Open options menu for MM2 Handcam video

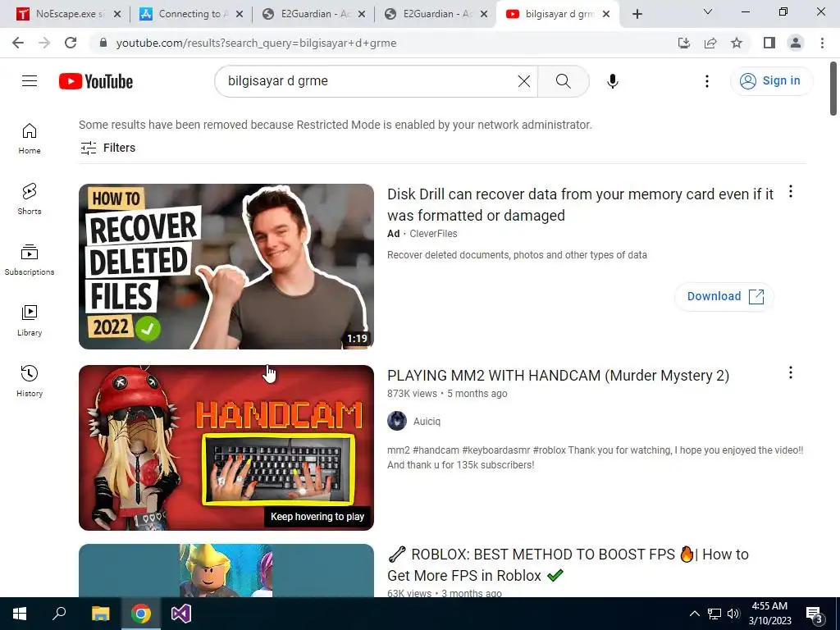coord(791,372)
